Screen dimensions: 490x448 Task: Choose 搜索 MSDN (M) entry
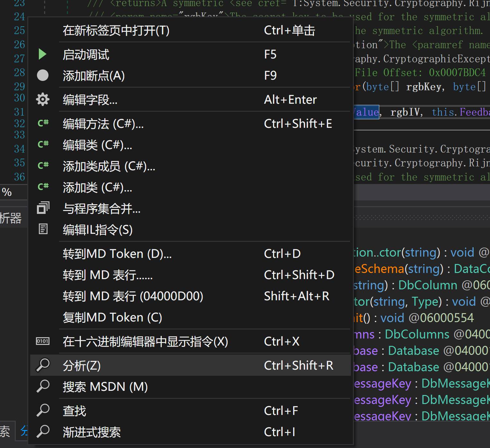(x=190, y=387)
